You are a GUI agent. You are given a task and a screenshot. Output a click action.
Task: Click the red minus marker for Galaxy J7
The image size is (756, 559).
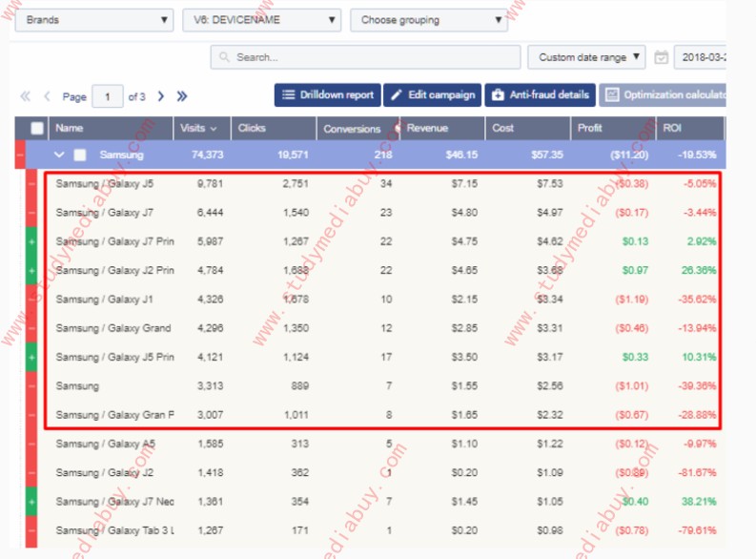click(x=31, y=213)
